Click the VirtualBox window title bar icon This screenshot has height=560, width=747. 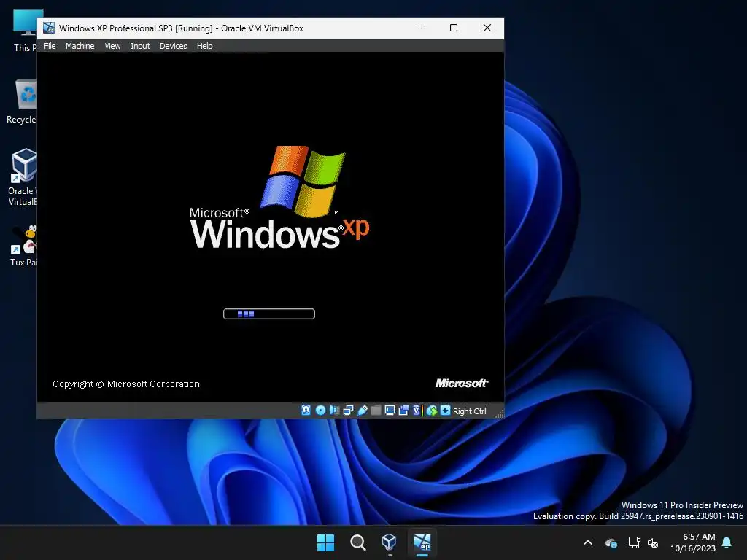(x=49, y=28)
